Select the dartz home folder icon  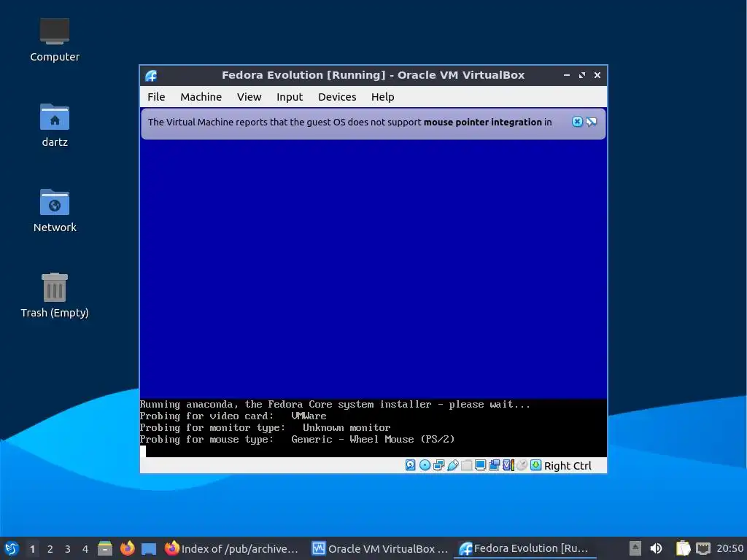pyautogui.click(x=54, y=125)
